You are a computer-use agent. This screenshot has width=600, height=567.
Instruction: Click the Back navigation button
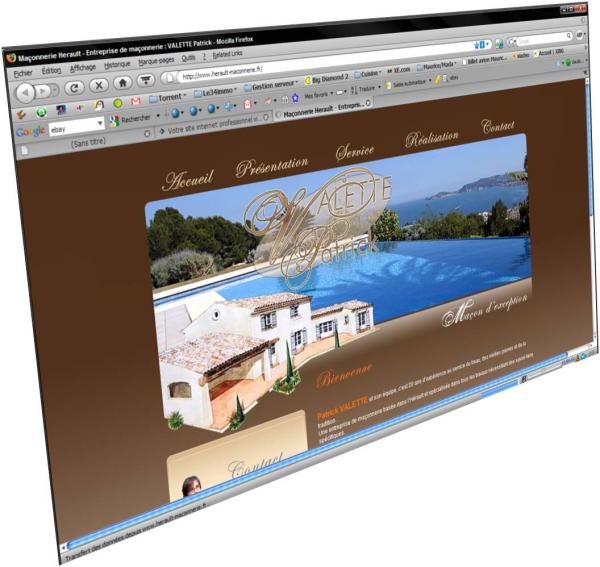pos(25,93)
